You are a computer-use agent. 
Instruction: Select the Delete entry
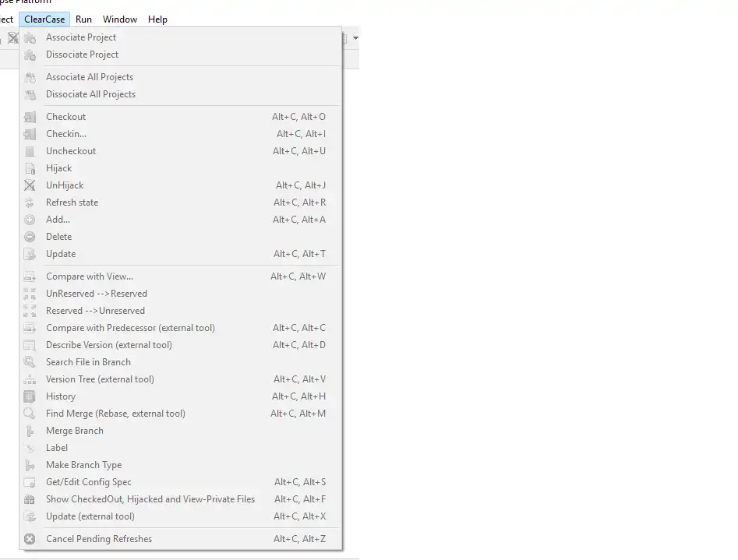point(180,237)
